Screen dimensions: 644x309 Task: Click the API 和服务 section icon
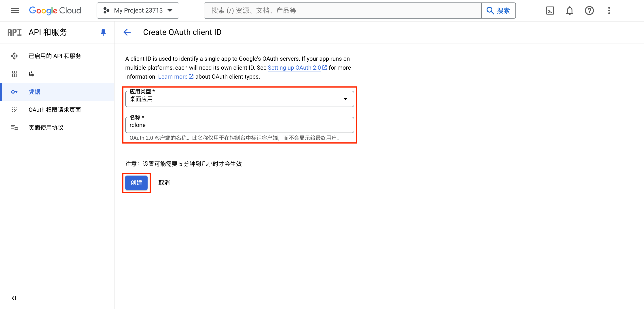(14, 32)
